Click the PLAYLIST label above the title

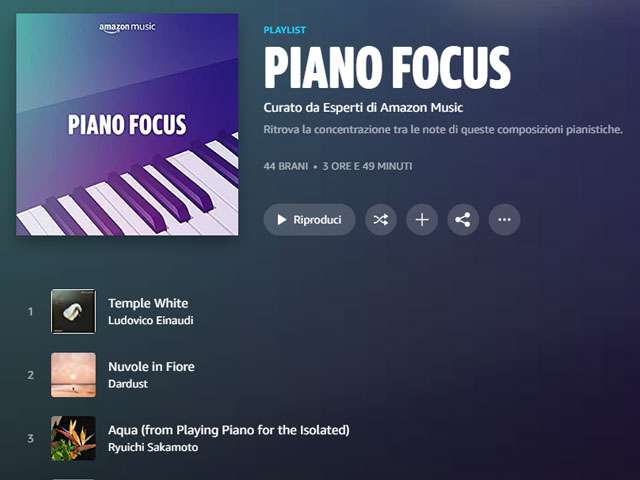[x=284, y=30]
